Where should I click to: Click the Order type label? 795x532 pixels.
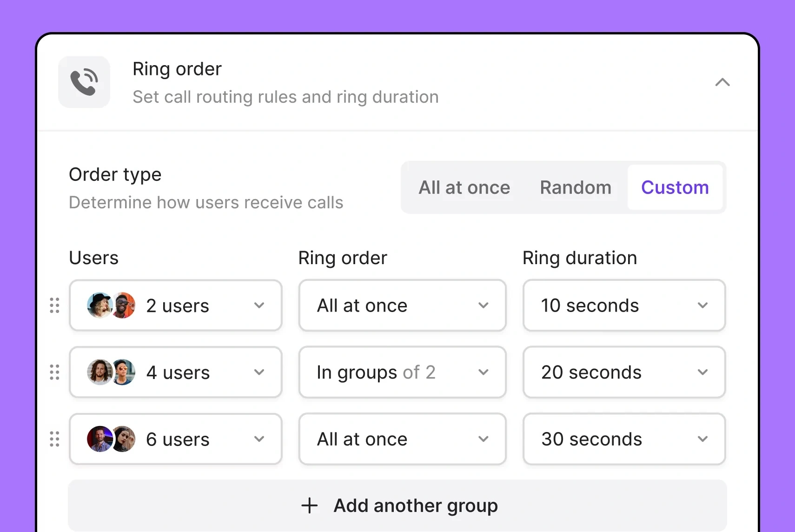point(115,174)
